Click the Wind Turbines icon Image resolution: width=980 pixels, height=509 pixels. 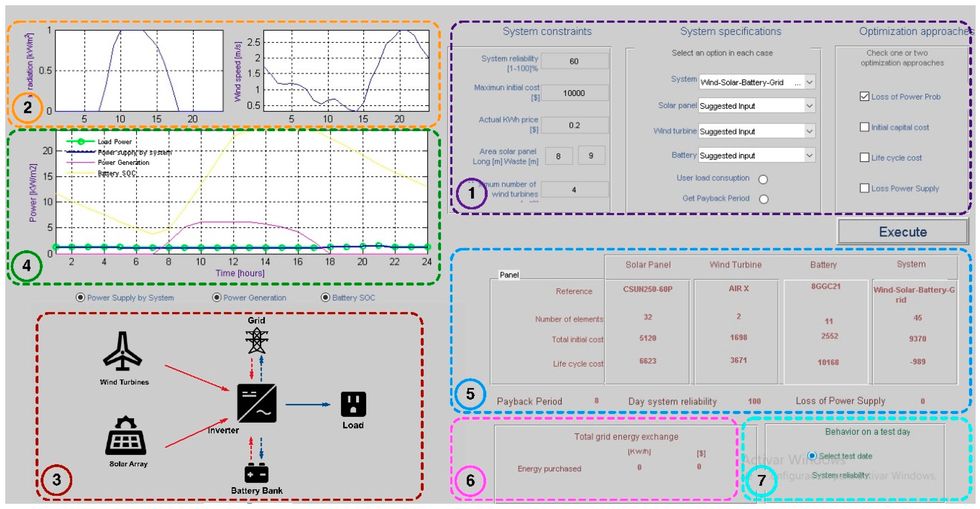click(x=122, y=351)
